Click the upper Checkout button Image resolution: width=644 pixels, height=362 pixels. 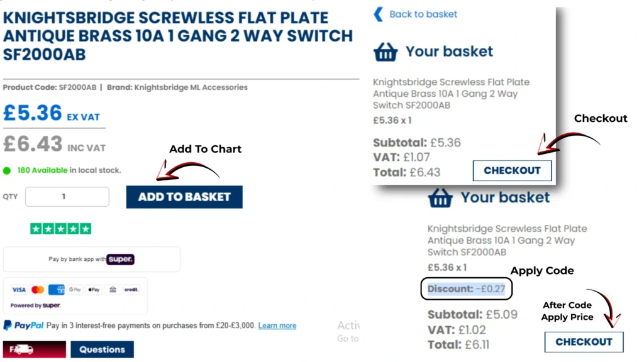tap(512, 170)
